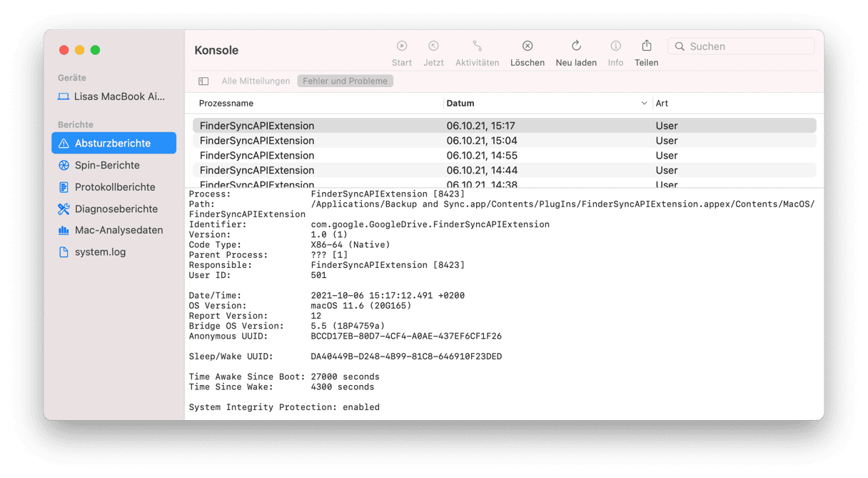This screenshot has height=478, width=868.
Task: Open system.log in the sidebar
Action: (100, 252)
